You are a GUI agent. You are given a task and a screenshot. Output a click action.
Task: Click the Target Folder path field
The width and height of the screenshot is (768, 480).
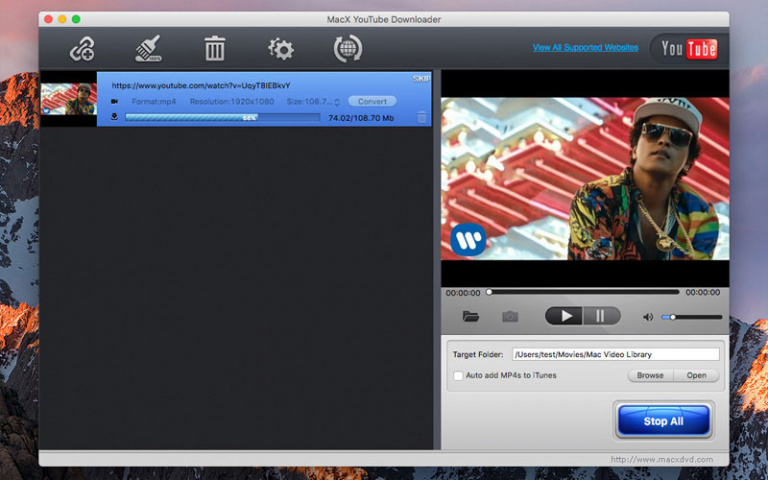pyautogui.click(x=615, y=354)
